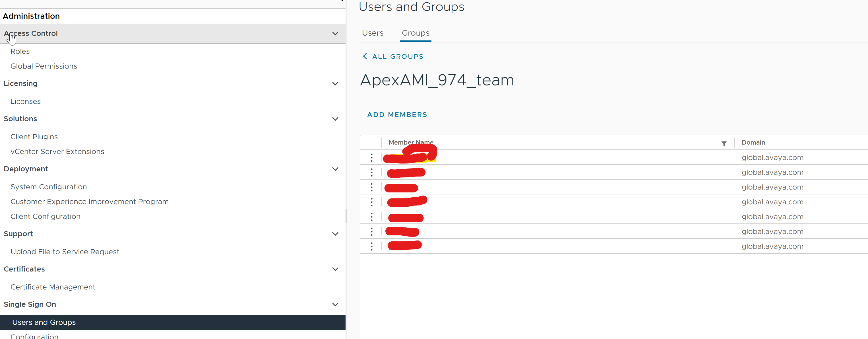Open actions menu for last member row
The height and width of the screenshot is (339, 868).
[371, 246]
